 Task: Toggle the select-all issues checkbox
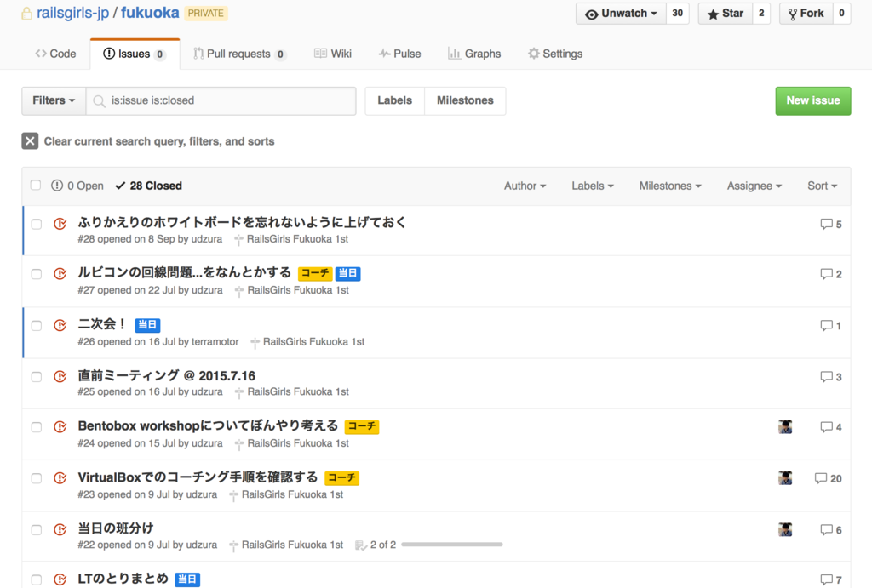36,185
